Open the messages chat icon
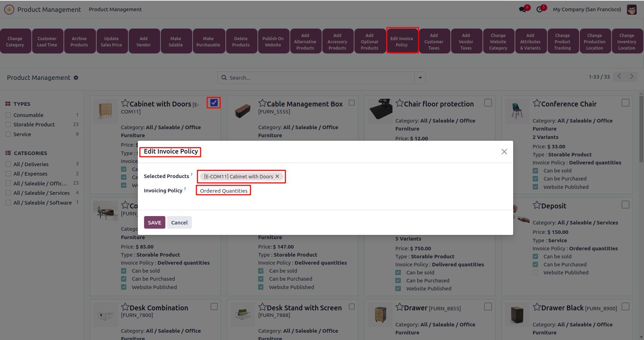This screenshot has width=644, height=340. tap(523, 9)
